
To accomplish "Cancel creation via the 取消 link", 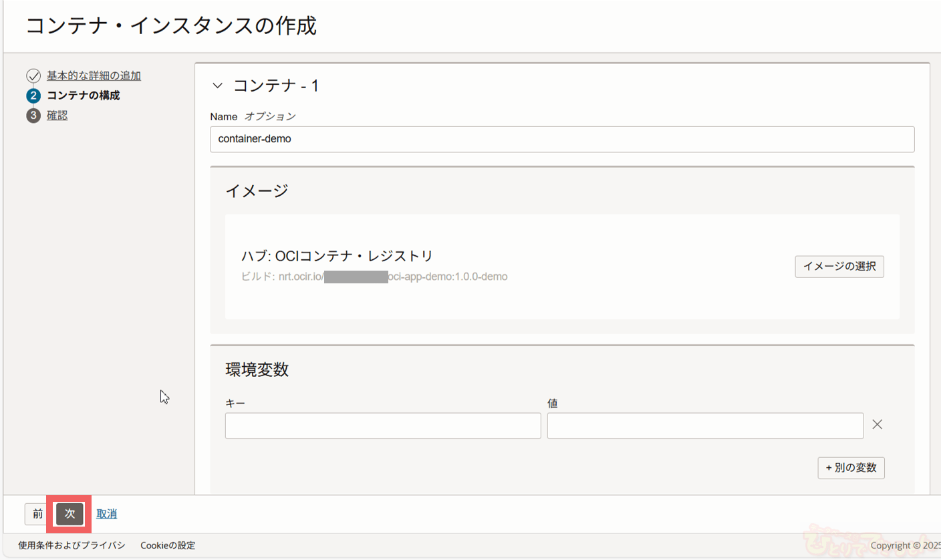I will [107, 514].
